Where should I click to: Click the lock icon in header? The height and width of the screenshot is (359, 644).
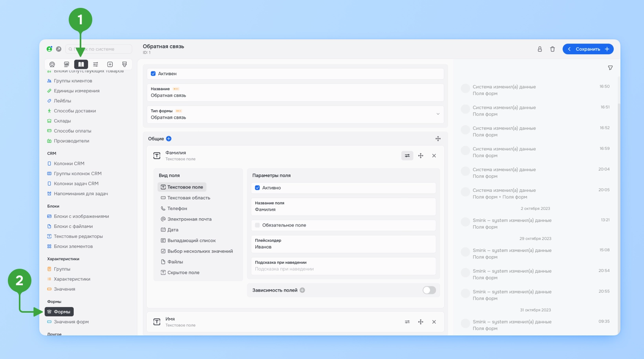[x=540, y=49]
